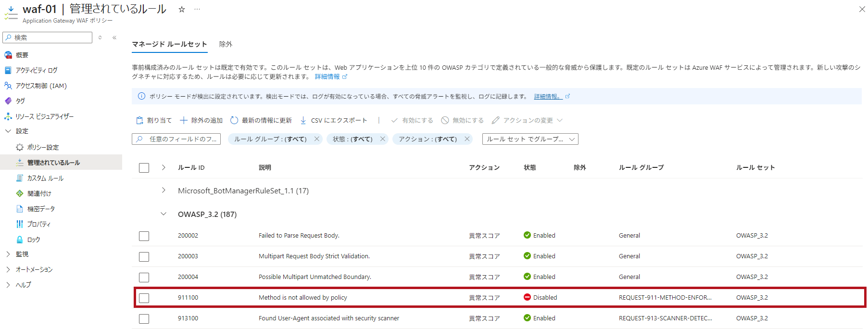Collapse the sidebar with double-chevron icon
The width and height of the screenshot is (868, 329).
click(114, 38)
